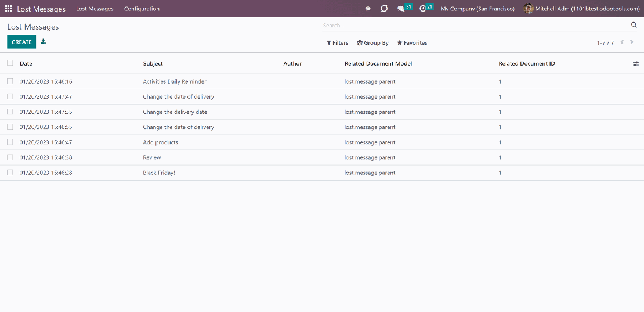This screenshot has width=644, height=312.
Task: Click the 1-7 / 7 pager counter
Action: pyautogui.click(x=605, y=43)
